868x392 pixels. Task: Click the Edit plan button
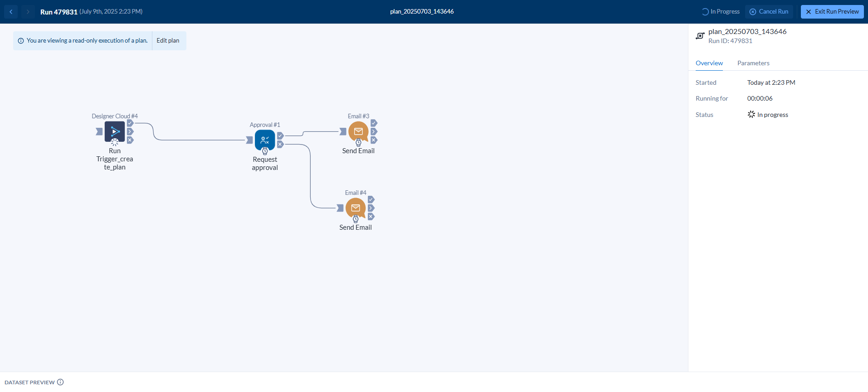pos(168,41)
